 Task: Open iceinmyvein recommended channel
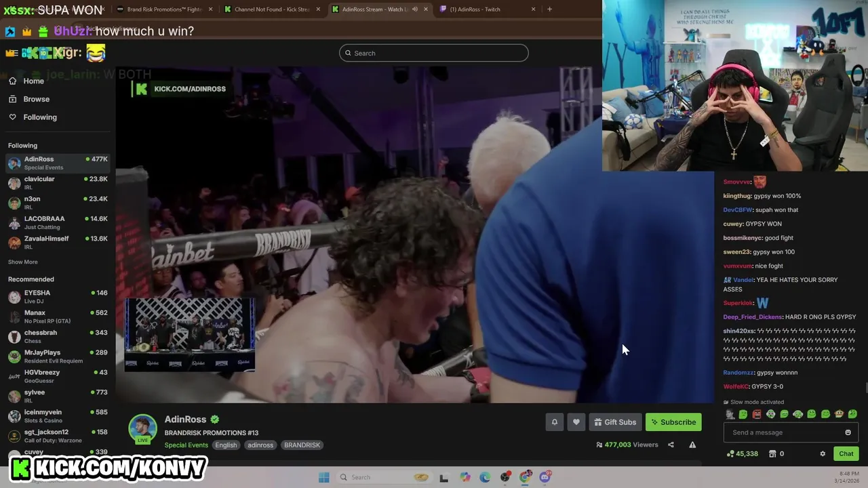pos(58,416)
